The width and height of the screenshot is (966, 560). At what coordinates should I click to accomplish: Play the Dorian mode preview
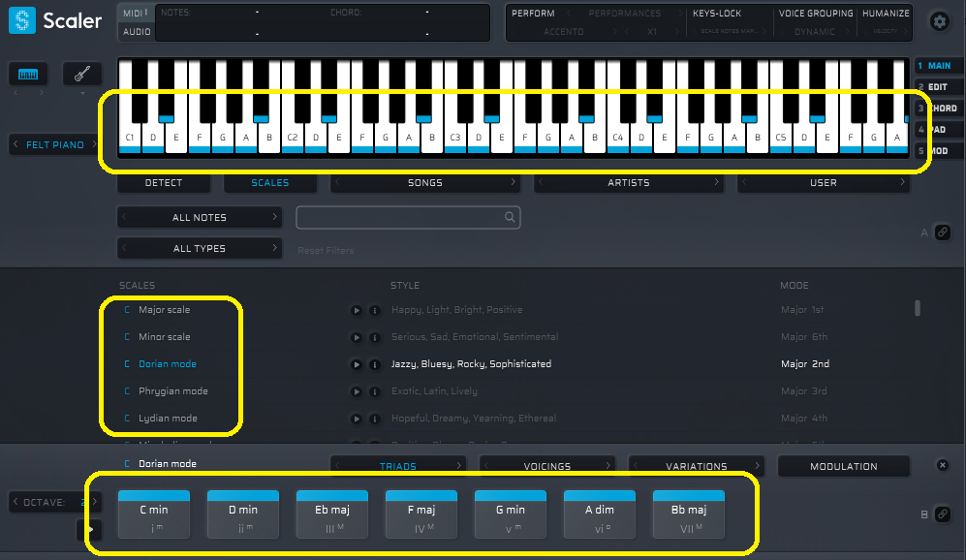pyautogui.click(x=357, y=364)
